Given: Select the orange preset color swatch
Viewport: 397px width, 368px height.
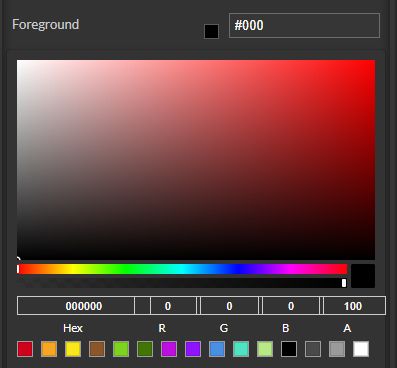Looking at the screenshot, I should (x=49, y=349).
